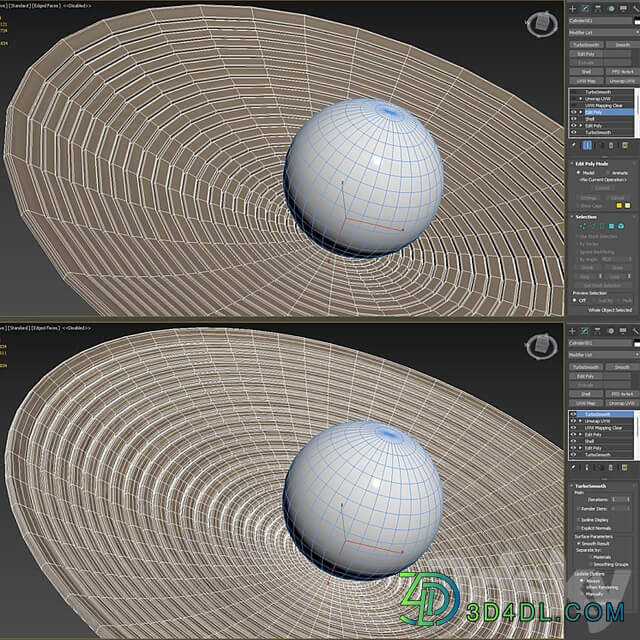This screenshot has width=640, height=640.
Task: Toggle eye of Shell modifier in upper stack
Action: pyautogui.click(x=573, y=119)
